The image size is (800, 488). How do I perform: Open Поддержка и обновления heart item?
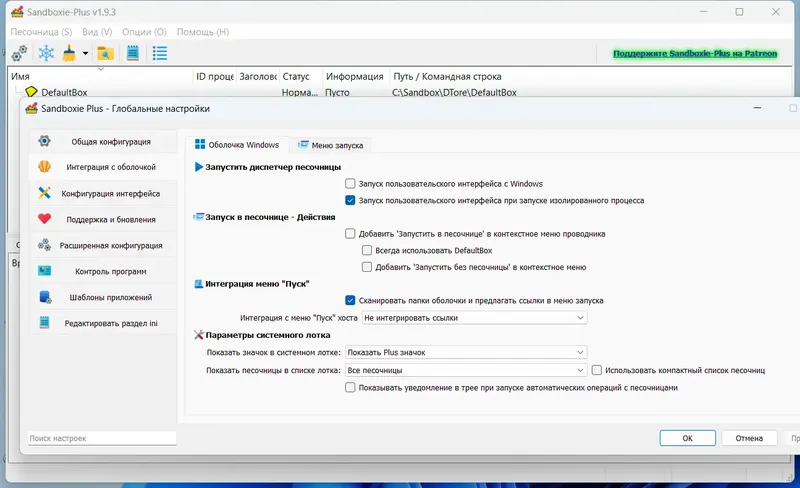click(x=104, y=219)
